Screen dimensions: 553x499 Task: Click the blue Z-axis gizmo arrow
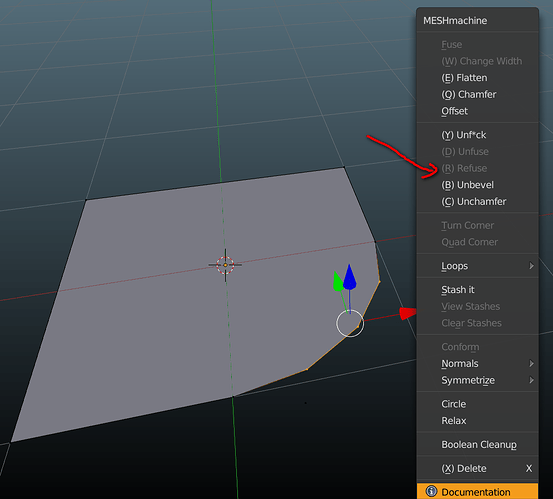[349, 278]
